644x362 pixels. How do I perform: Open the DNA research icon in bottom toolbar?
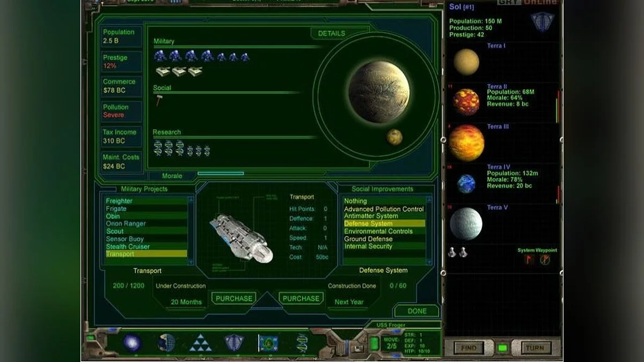tap(302, 342)
